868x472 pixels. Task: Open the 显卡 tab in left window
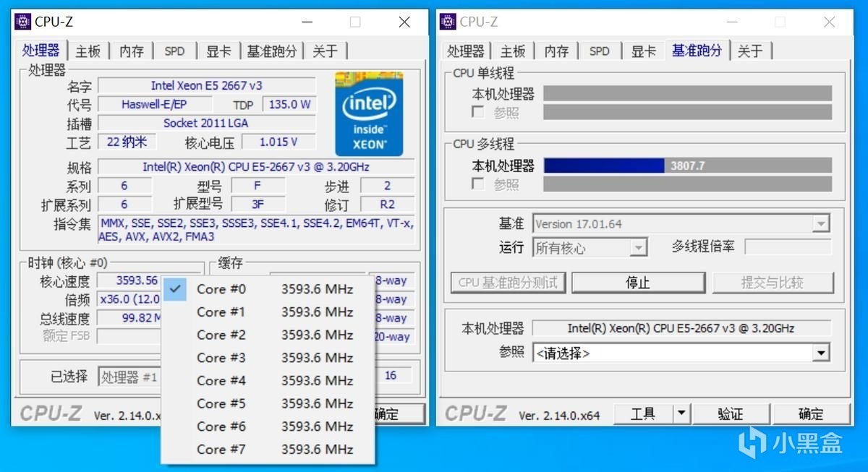(x=218, y=51)
